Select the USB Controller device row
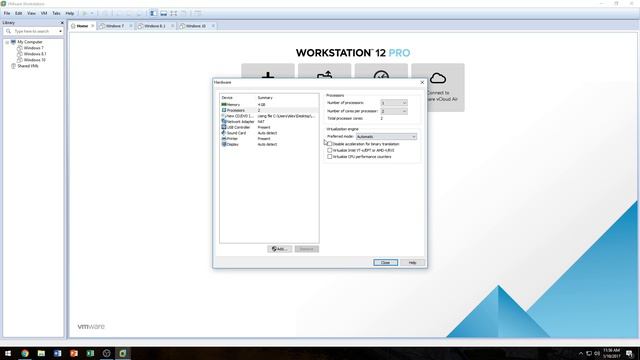The height and width of the screenshot is (360, 640). point(269,127)
